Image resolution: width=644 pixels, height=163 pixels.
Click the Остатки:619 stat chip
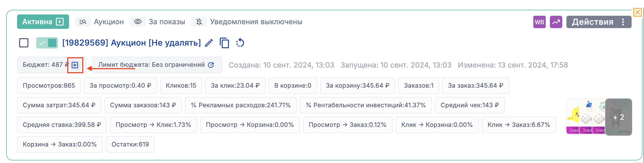(130, 144)
